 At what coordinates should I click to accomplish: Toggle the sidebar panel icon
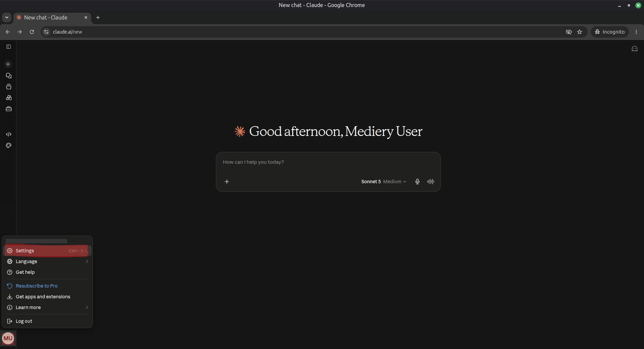click(9, 47)
